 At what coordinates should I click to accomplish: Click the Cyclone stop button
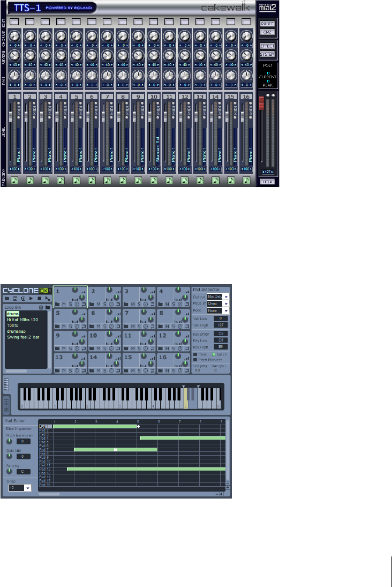click(39, 299)
